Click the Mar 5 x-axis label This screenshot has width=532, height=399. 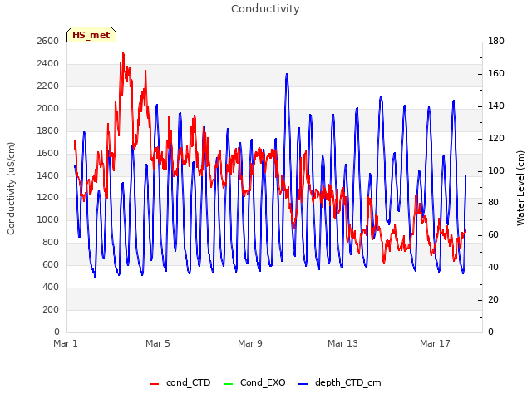[158, 343]
